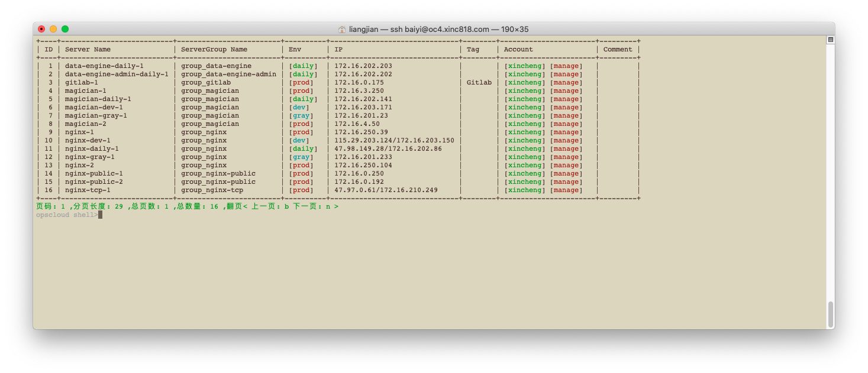
Task: Click the green zoom window button
Action: 65,29
